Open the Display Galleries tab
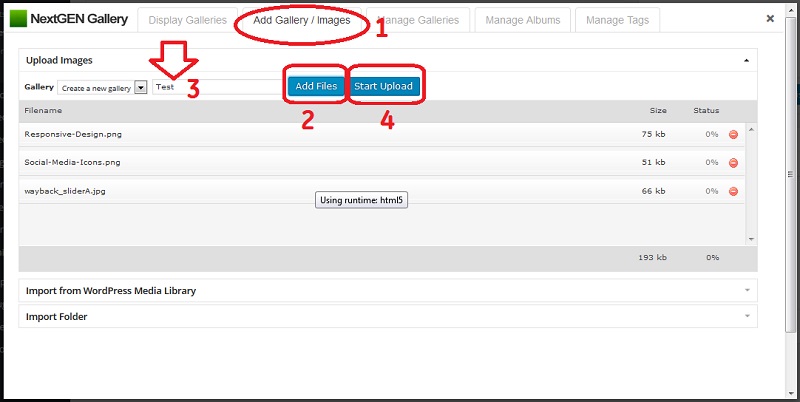The height and width of the screenshot is (402, 800). point(188,20)
